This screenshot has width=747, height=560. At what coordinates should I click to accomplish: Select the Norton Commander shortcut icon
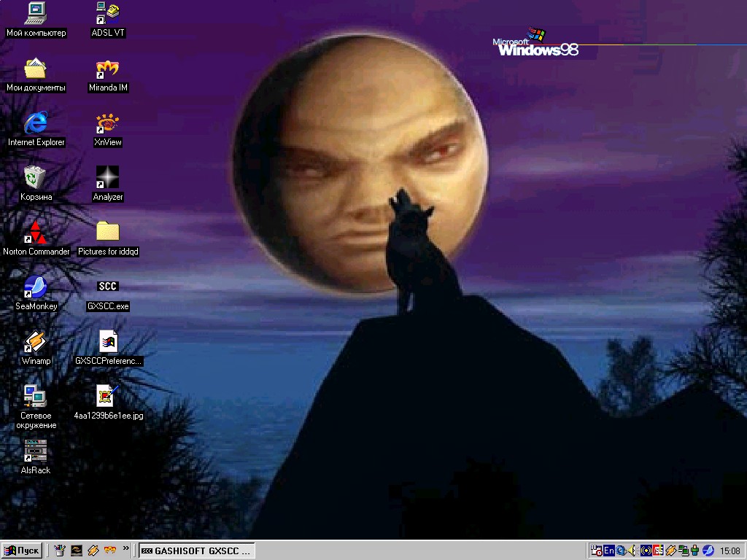[36, 233]
